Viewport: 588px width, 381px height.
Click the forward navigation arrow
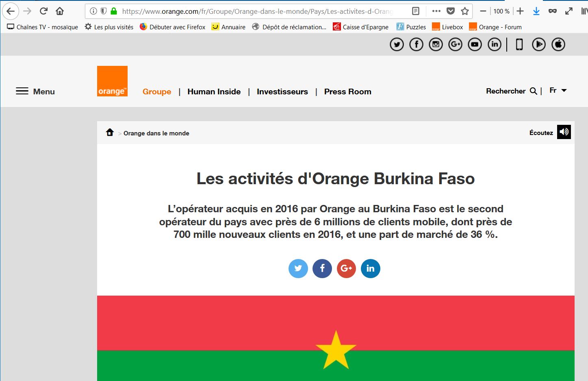click(27, 11)
